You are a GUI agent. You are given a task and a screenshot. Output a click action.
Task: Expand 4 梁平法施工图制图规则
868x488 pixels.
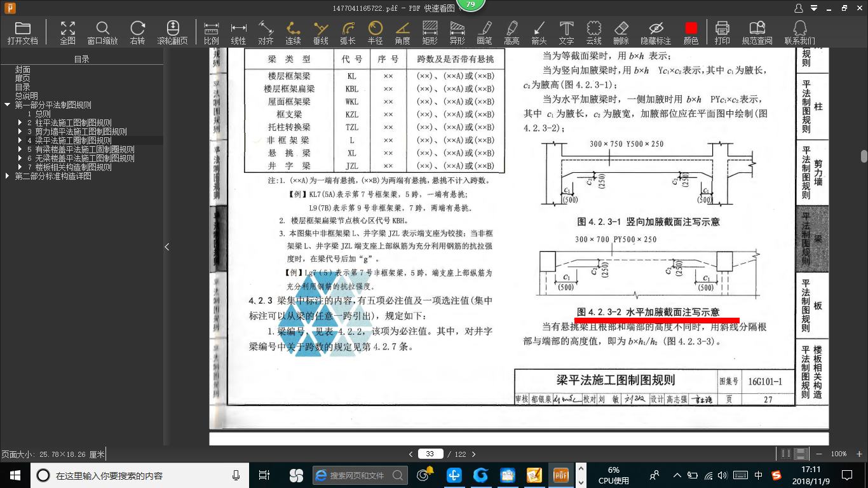point(20,140)
